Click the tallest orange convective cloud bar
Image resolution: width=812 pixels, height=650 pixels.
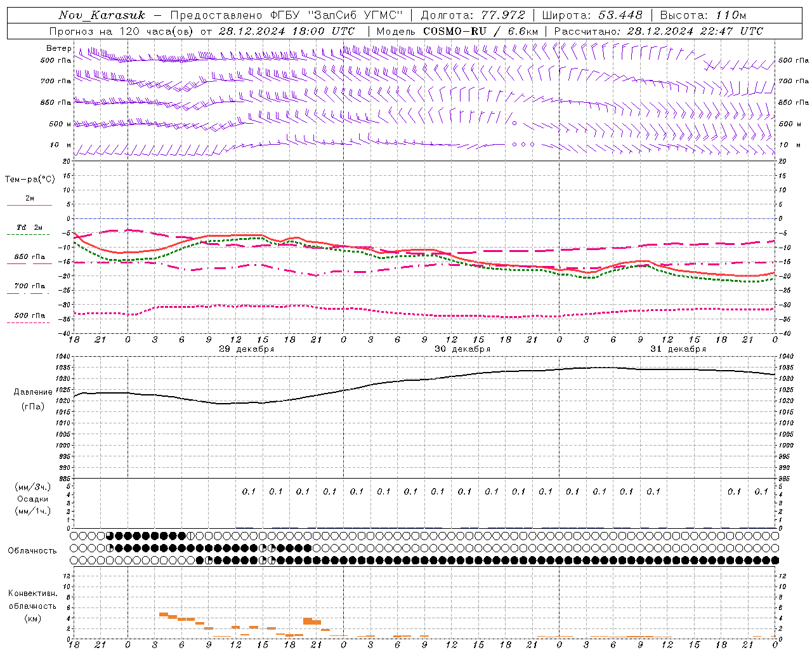(x=308, y=621)
